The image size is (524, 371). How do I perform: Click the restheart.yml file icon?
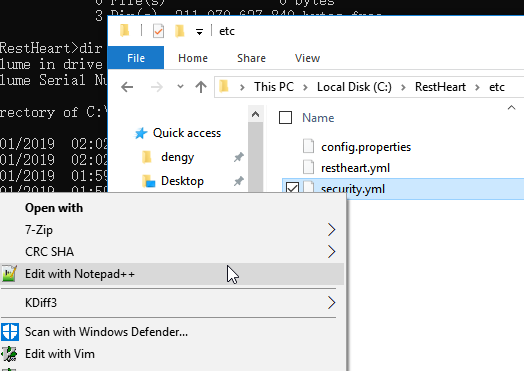(308, 167)
